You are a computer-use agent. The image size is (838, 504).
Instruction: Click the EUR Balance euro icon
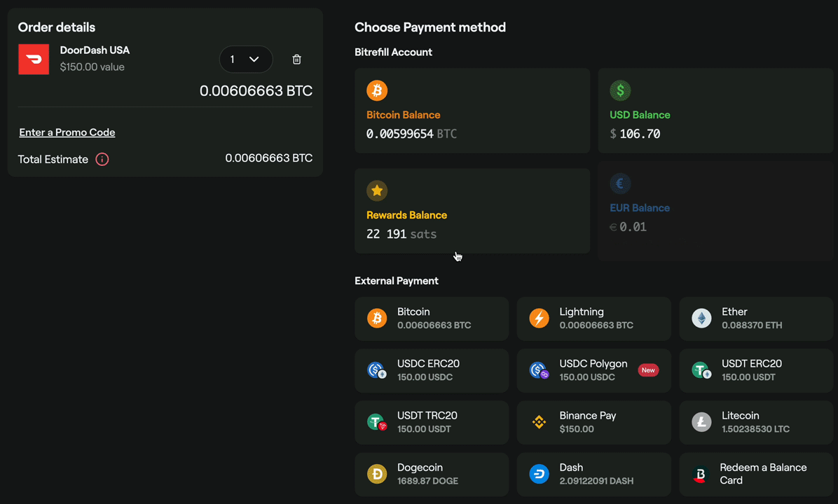[x=620, y=184]
